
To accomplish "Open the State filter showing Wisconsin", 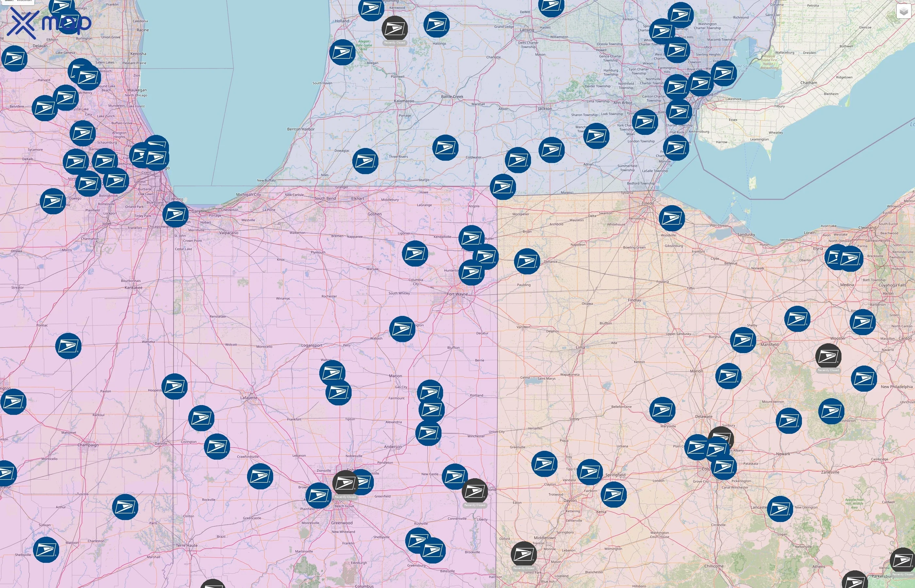I will 17,2.
